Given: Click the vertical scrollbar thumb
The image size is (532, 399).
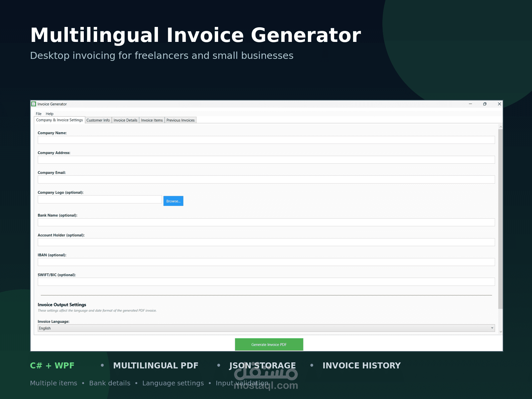Looking at the screenshot, I should click(x=501, y=219).
